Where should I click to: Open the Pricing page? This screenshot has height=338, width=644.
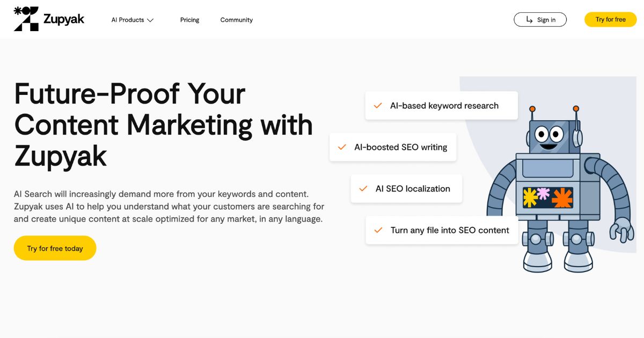[x=189, y=20]
